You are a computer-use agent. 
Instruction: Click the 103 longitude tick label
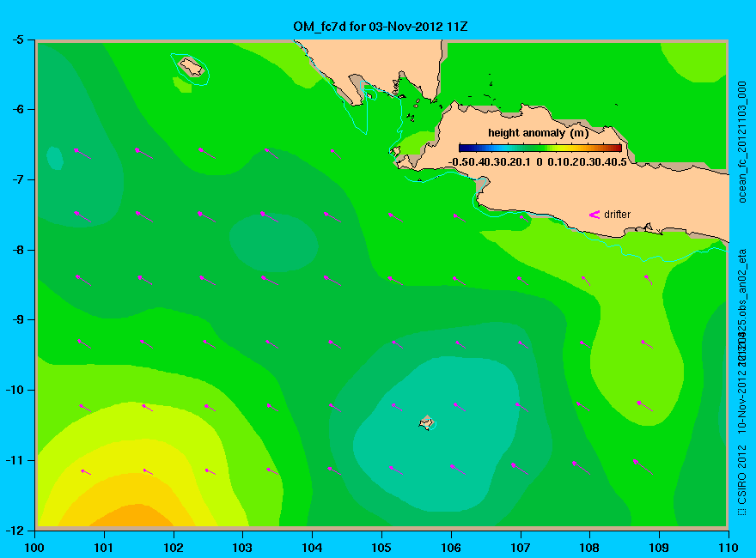pos(242,548)
